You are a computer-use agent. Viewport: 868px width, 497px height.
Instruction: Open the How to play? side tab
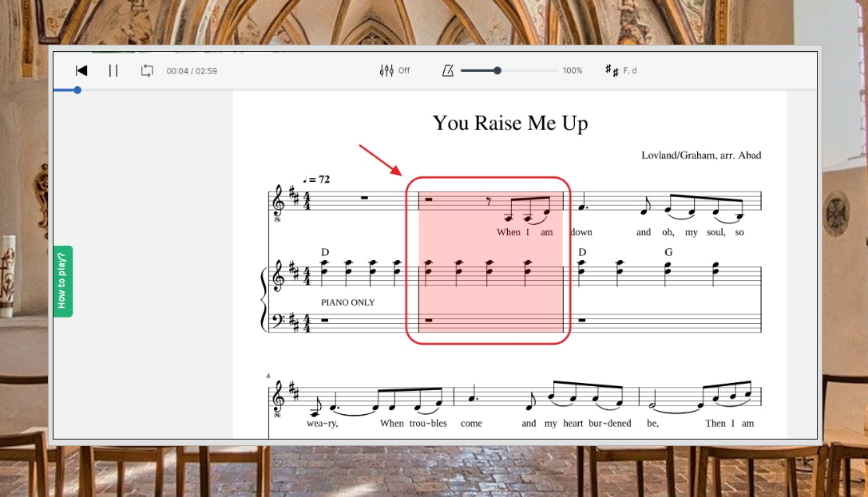tap(63, 282)
